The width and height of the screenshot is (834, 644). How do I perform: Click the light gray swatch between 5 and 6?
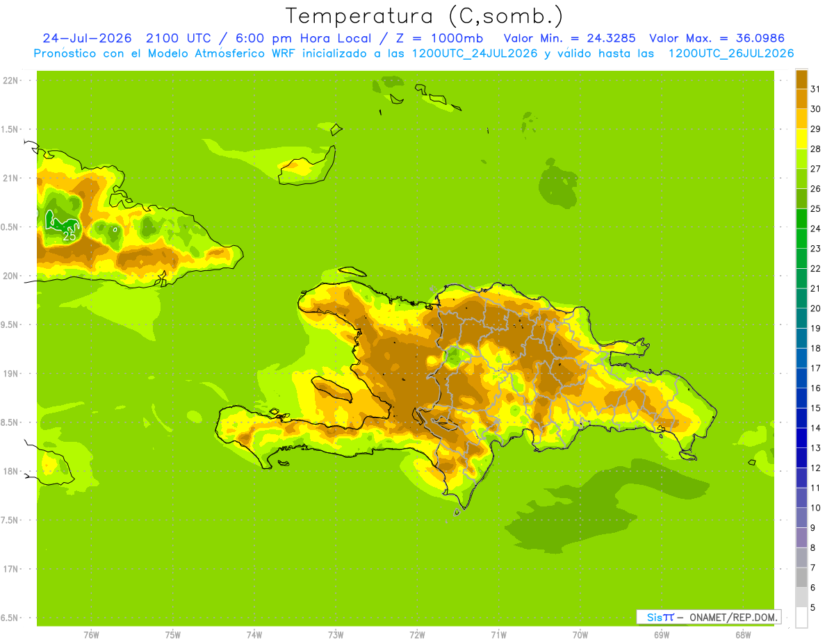click(801, 597)
